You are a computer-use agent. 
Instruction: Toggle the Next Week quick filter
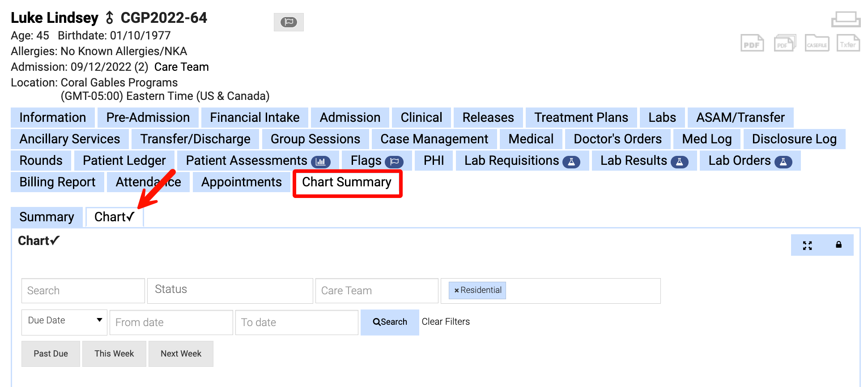(181, 354)
